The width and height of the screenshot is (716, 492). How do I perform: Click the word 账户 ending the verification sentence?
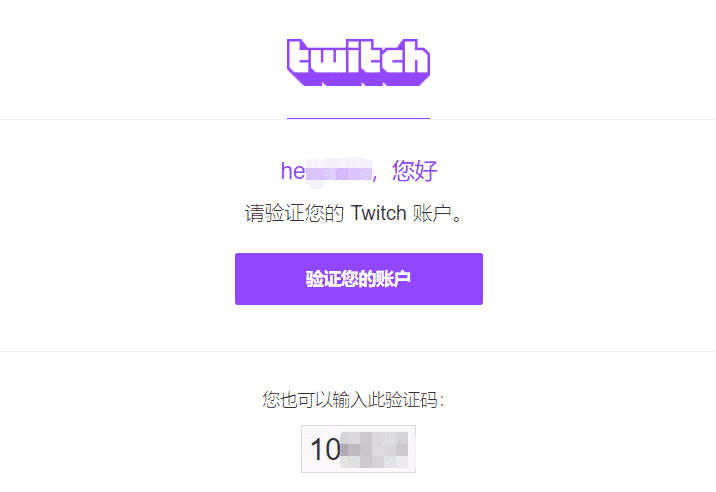(x=432, y=213)
